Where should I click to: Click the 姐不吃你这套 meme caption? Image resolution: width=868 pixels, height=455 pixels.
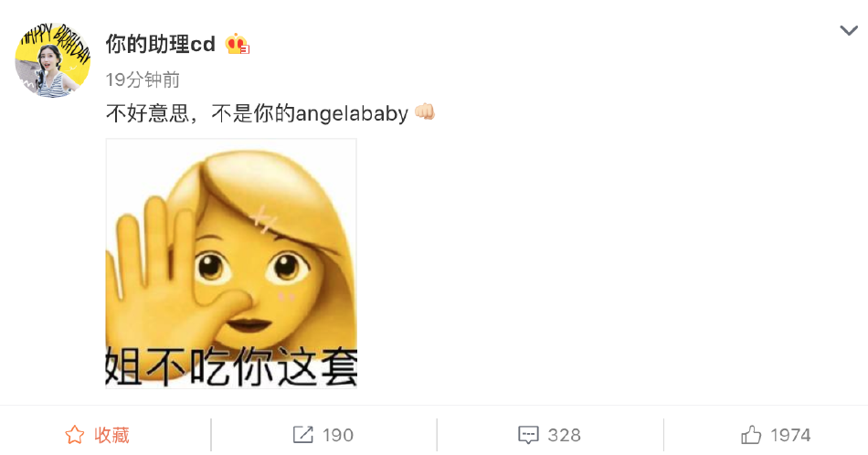pyautogui.click(x=231, y=365)
